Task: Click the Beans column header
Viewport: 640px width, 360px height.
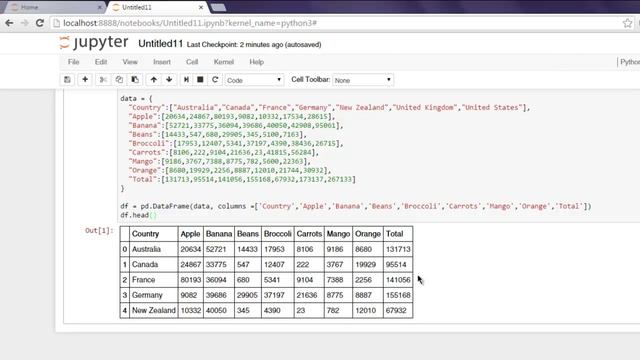Action: click(248, 234)
